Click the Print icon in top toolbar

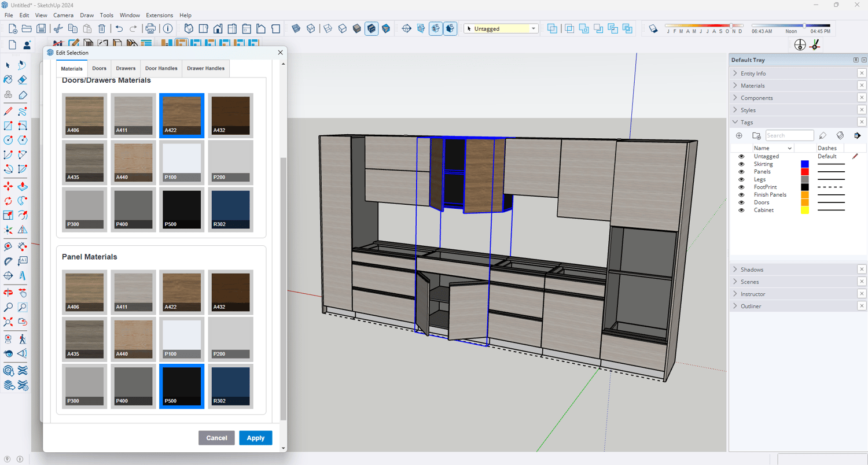(x=150, y=28)
